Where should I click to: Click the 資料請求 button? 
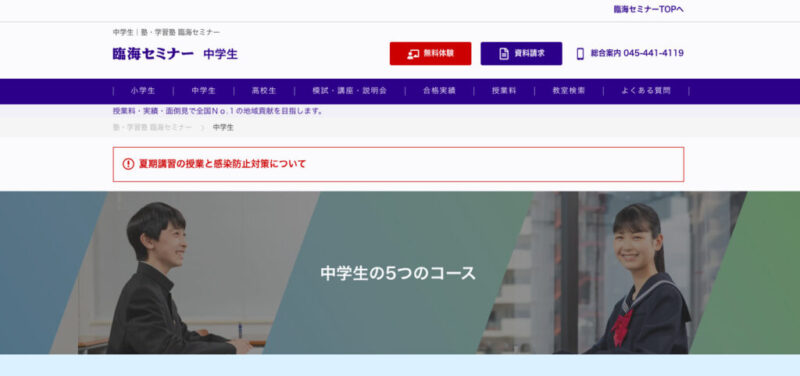[521, 54]
